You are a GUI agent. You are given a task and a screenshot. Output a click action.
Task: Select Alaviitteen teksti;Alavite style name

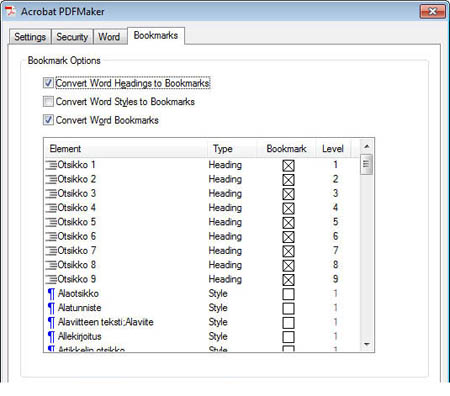click(x=106, y=322)
